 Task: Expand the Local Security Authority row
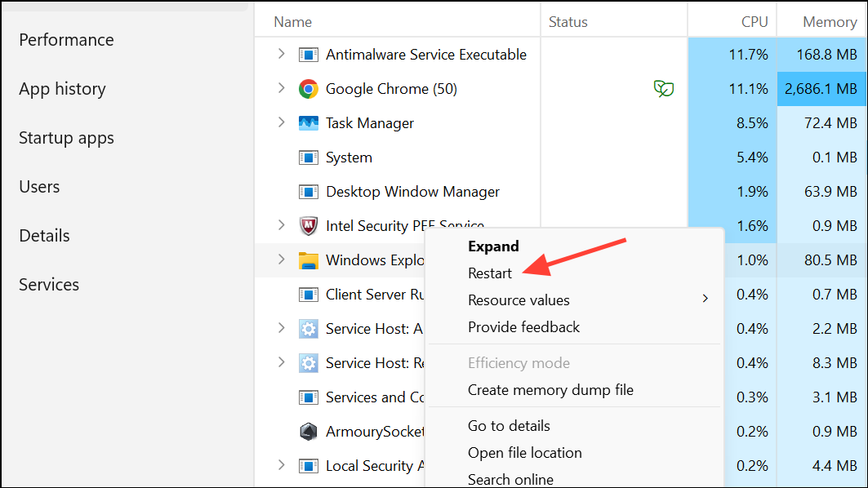(x=281, y=465)
